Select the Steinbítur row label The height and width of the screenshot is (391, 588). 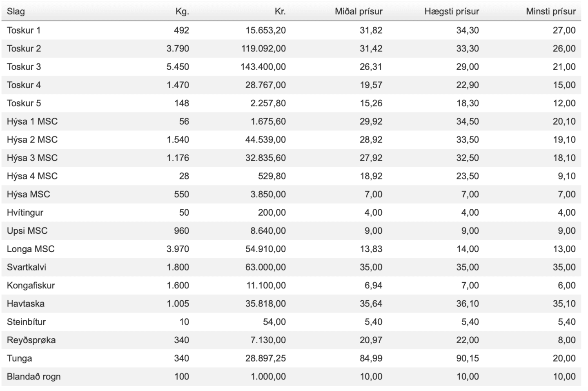coord(26,322)
